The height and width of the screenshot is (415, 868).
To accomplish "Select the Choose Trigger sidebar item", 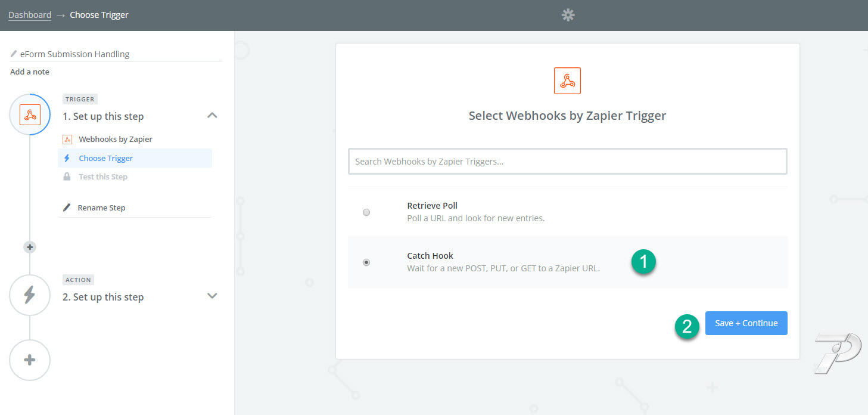I will pyautogui.click(x=135, y=158).
